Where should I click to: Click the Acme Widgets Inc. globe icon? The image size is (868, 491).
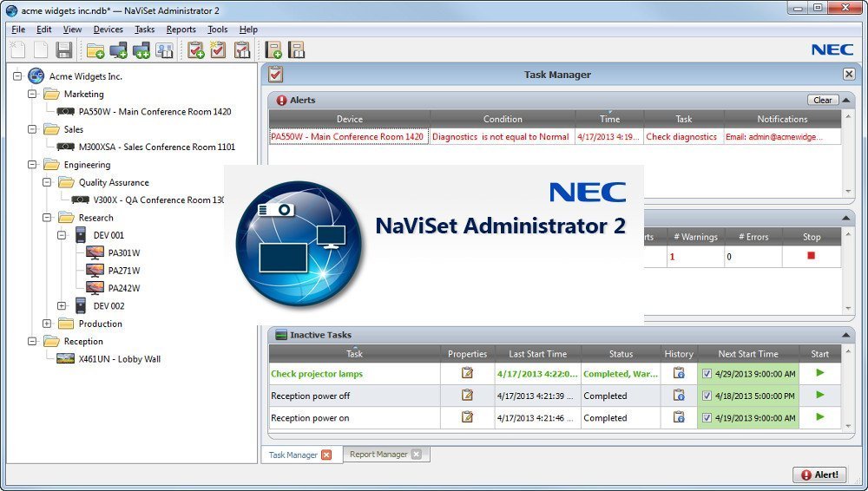coord(36,75)
